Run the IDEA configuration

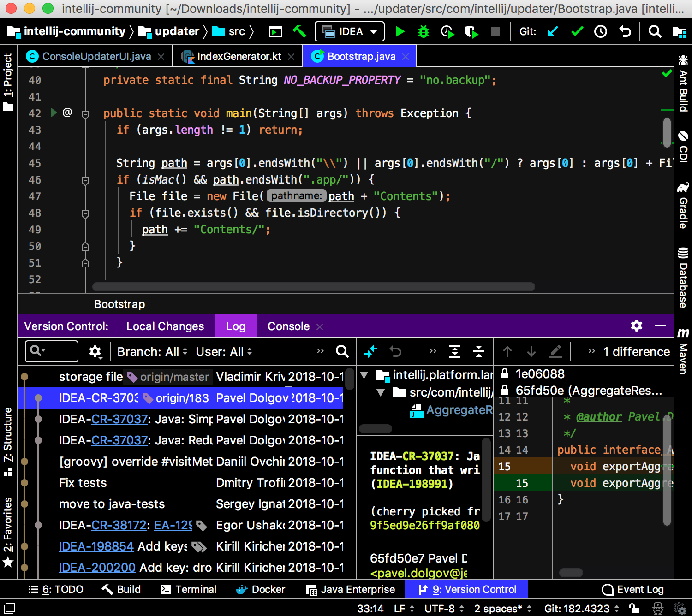(x=400, y=31)
